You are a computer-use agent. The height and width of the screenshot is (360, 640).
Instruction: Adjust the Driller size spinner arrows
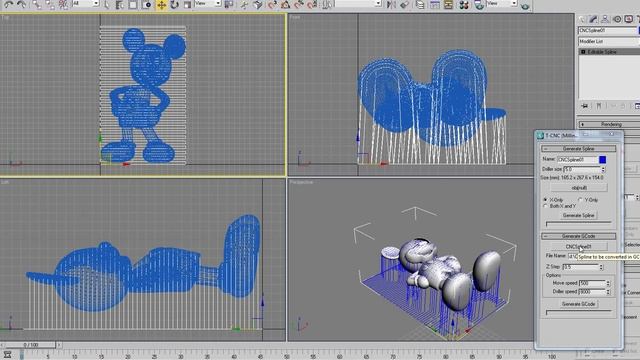tap(603, 169)
